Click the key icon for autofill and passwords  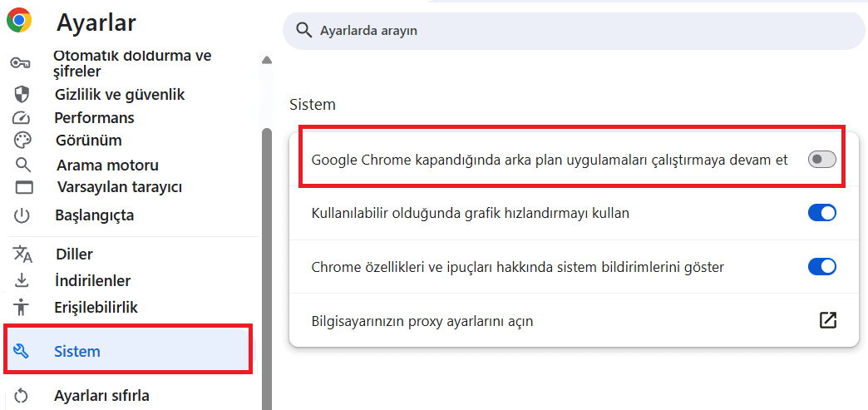pos(21,64)
